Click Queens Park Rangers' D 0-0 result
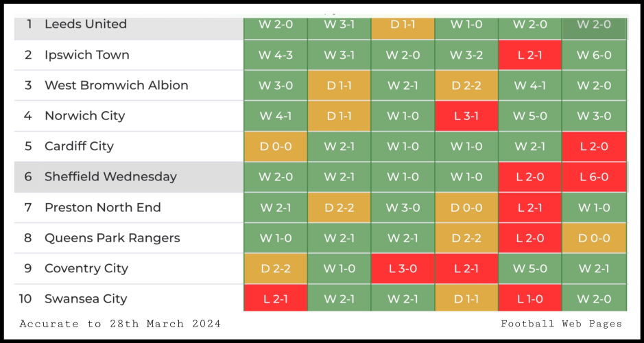644x343 pixels. [594, 238]
